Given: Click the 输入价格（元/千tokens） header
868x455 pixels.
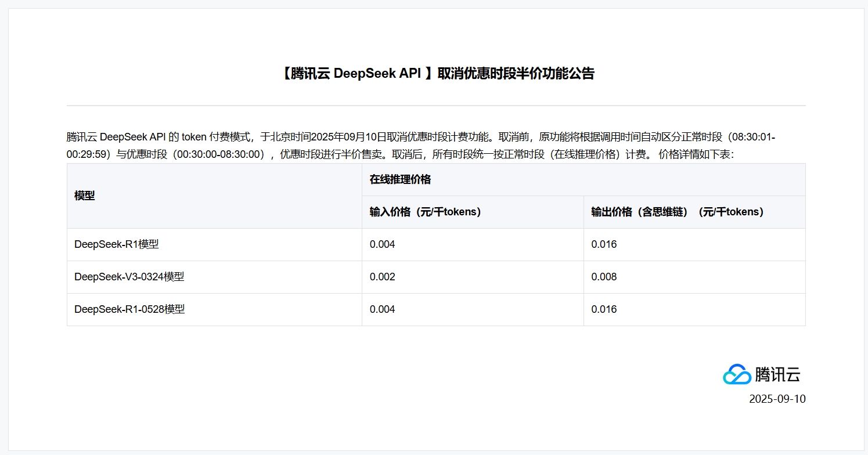Looking at the screenshot, I should 473,212.
